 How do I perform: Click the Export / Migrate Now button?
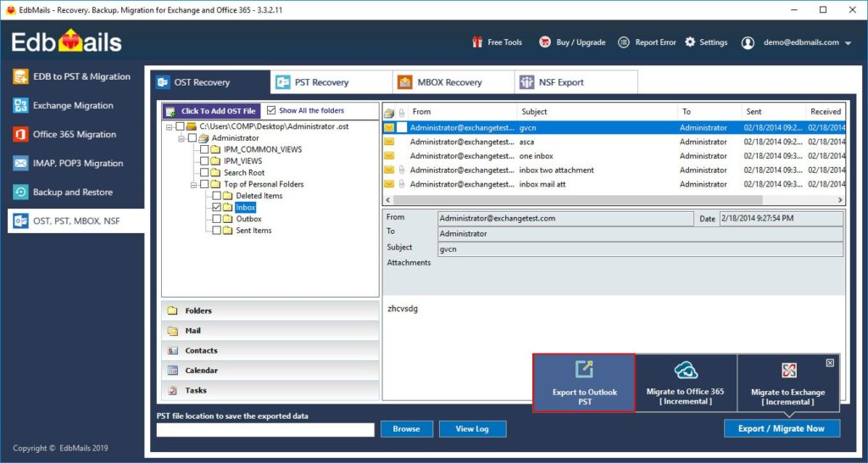782,429
